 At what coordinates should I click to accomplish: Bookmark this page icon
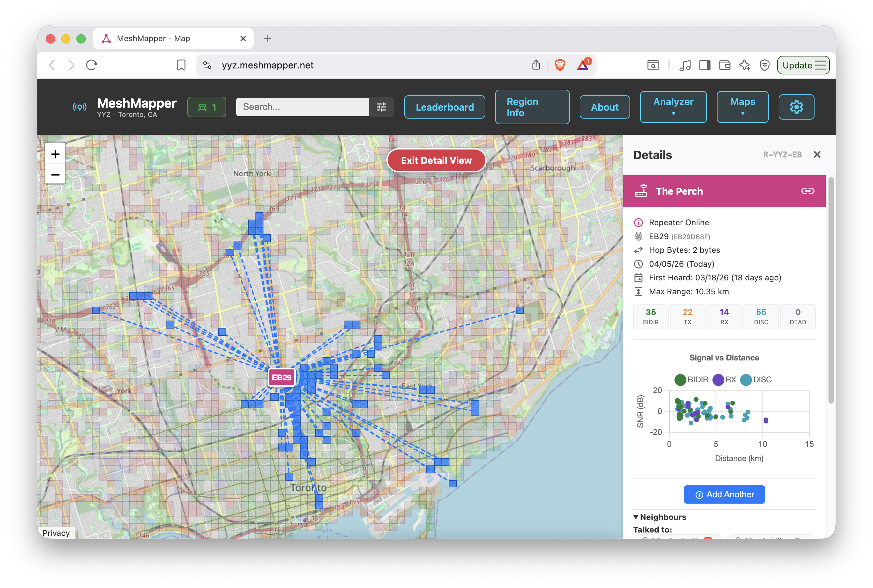click(181, 65)
